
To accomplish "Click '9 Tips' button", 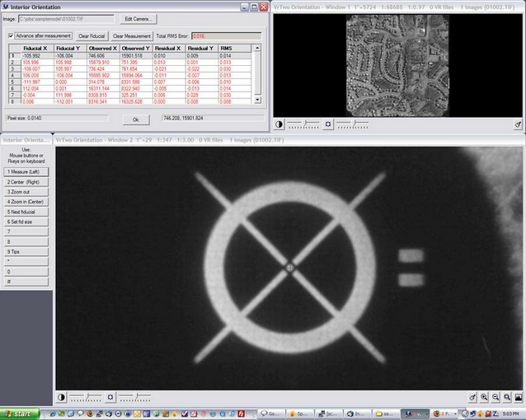I will (x=26, y=252).
